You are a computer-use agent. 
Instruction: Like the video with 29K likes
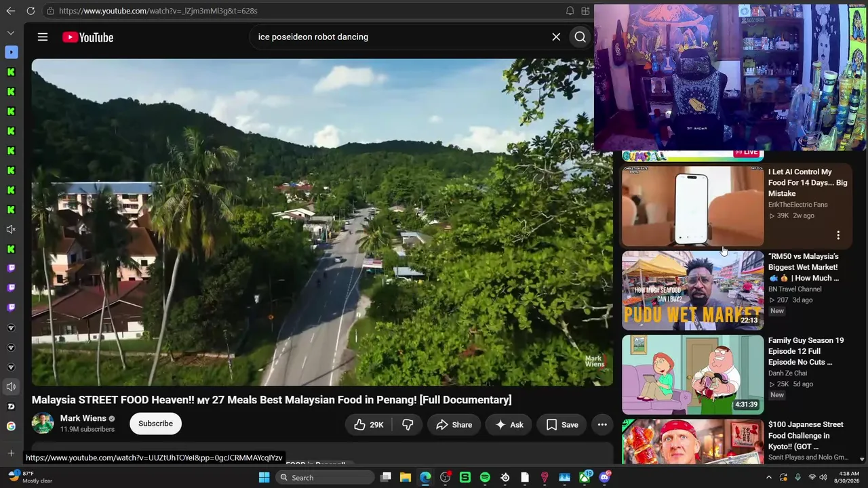point(368,425)
